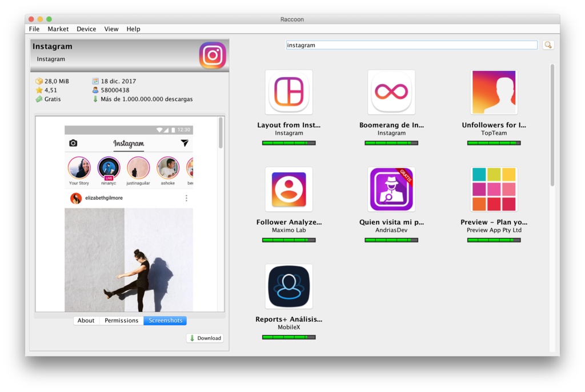585x392 pixels.
Task: Click rating bar under Reports+ Análisis
Action: pos(289,337)
